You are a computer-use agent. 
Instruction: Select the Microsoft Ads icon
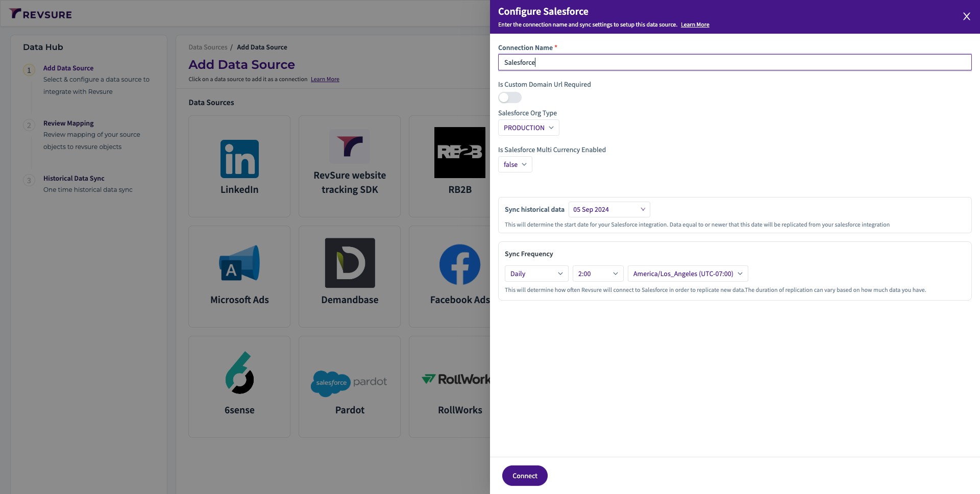pos(239,263)
